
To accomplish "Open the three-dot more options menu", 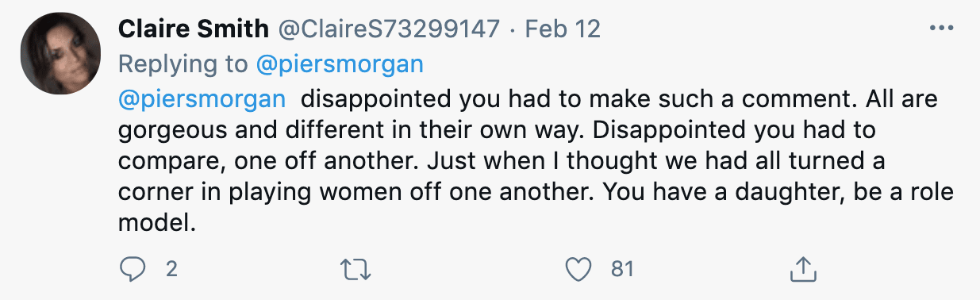I will point(940,28).
